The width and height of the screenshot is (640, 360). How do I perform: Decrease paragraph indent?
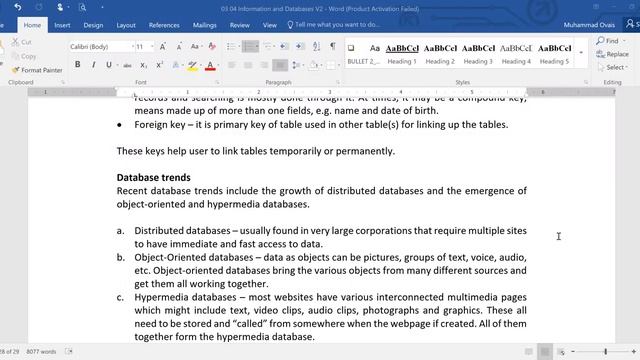(284, 46)
